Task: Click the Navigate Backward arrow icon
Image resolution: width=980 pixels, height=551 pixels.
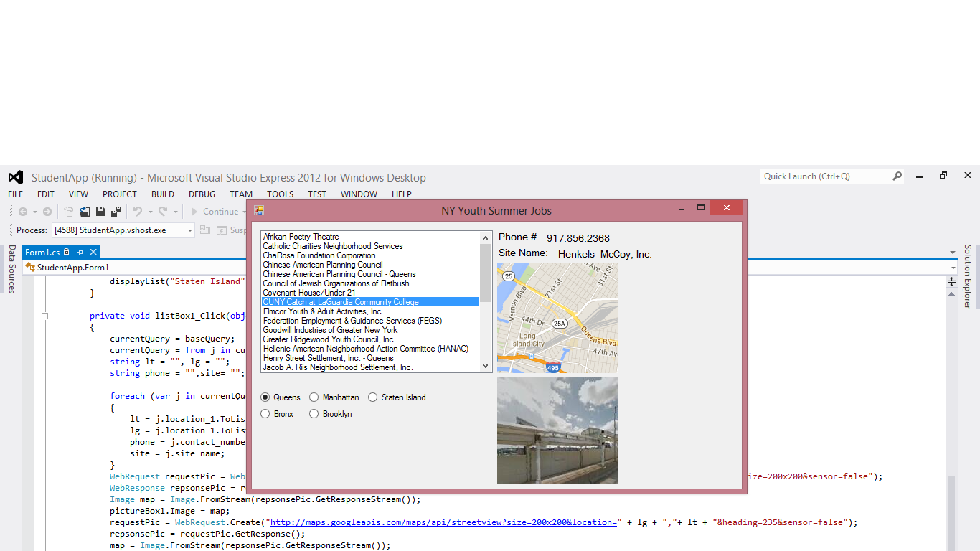Action: [23, 212]
